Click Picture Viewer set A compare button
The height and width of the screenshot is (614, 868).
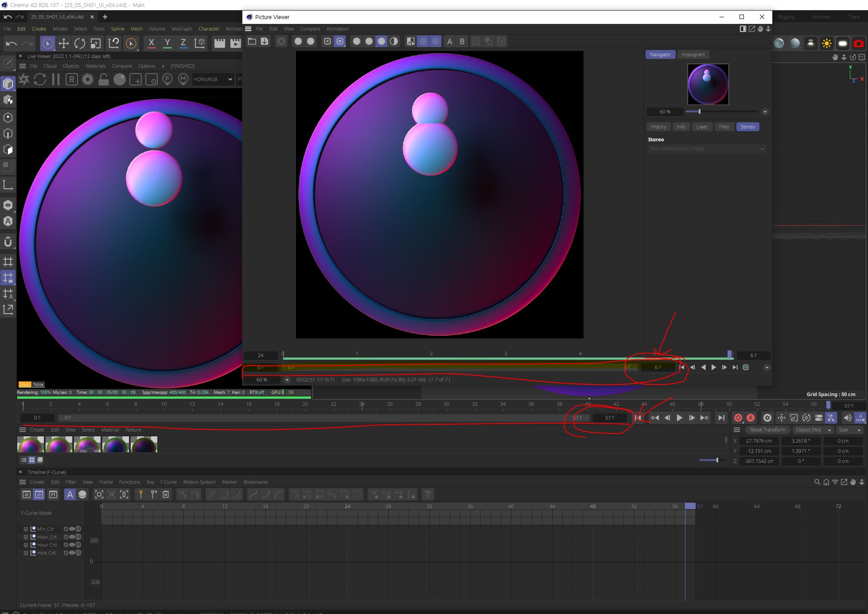point(450,41)
